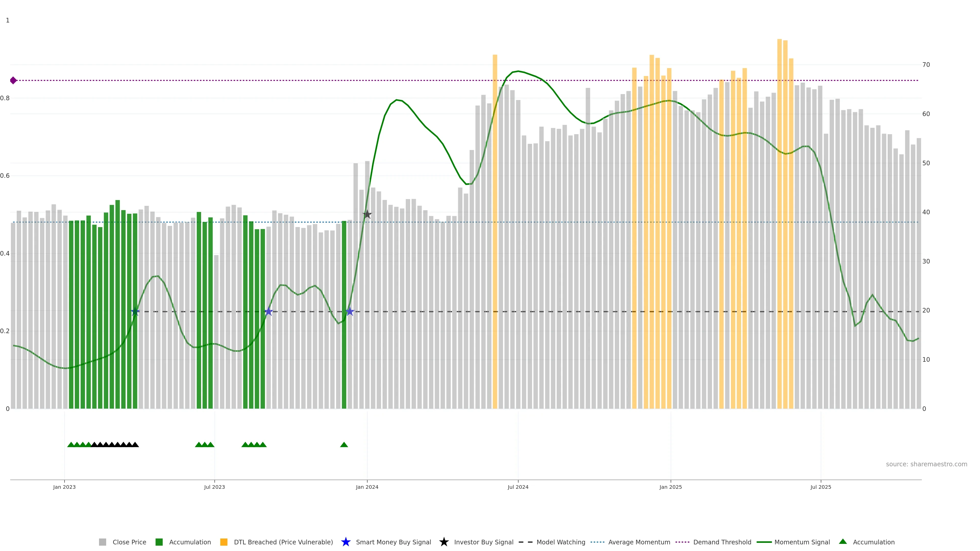Toggle DTL Breached (Price Vulnerable) legend entry

coord(283,542)
